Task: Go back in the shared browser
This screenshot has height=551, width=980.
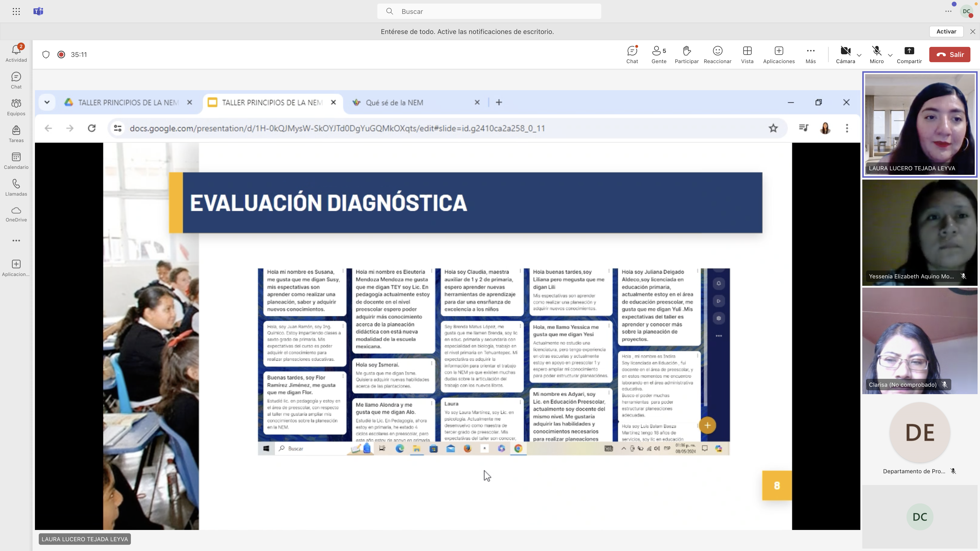Action: tap(48, 128)
